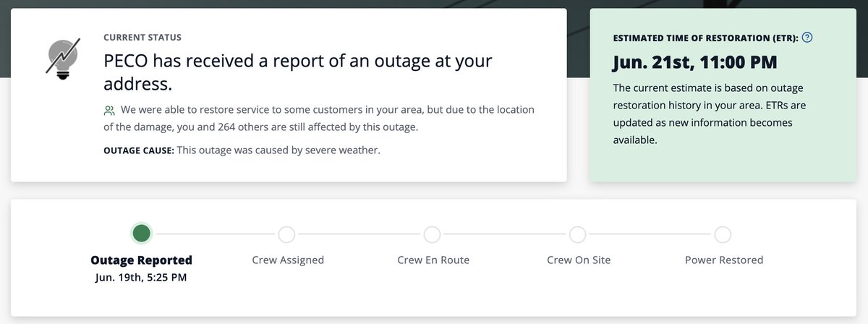Click the 'Outage Reported' step label
Image resolution: width=868 pixels, height=324 pixels.
[x=141, y=260]
